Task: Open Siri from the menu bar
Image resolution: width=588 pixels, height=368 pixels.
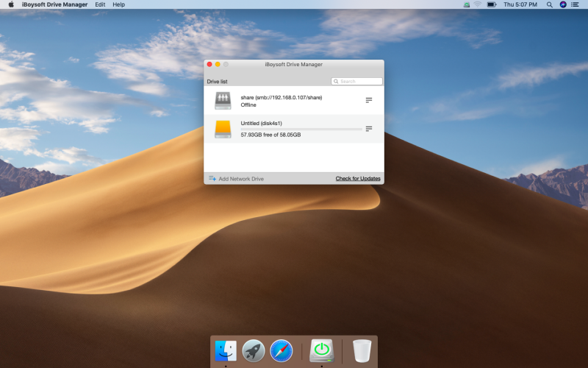Action: (563, 4)
